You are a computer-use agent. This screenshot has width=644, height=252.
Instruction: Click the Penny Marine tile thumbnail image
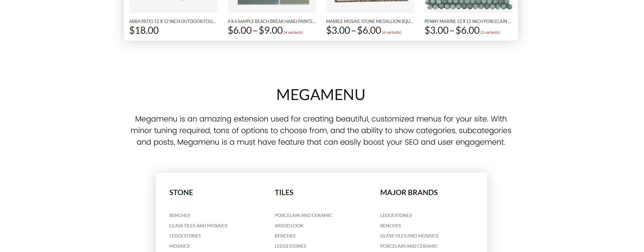coord(468,5)
